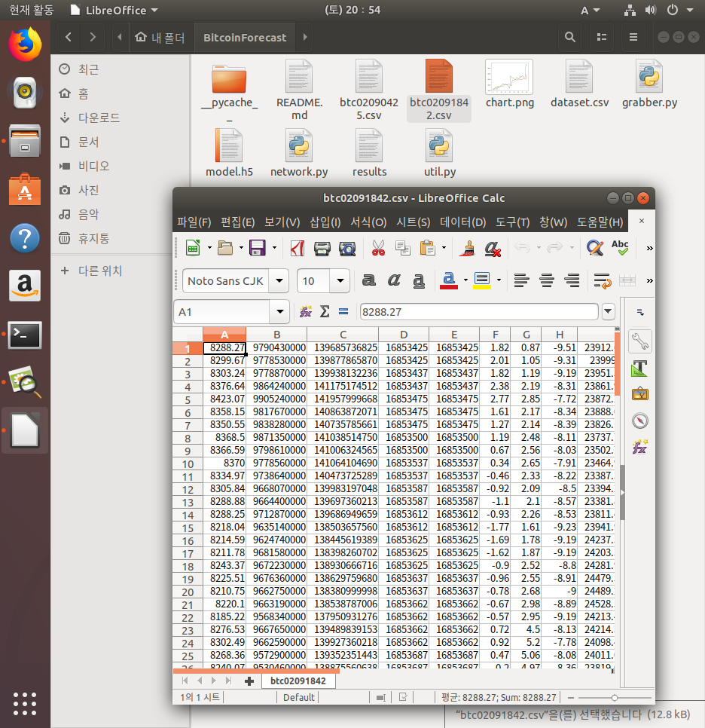The image size is (705, 728).
Task: Run the spelling check icon
Action: [620, 248]
